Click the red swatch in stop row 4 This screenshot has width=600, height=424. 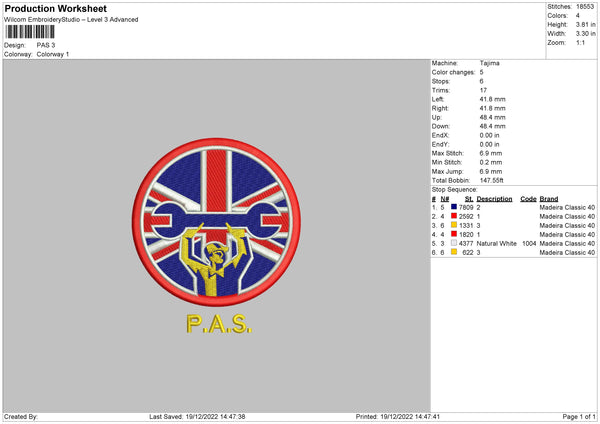[454, 234]
